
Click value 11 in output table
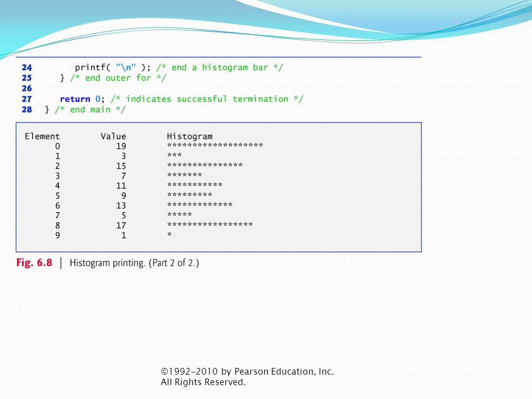(121, 186)
